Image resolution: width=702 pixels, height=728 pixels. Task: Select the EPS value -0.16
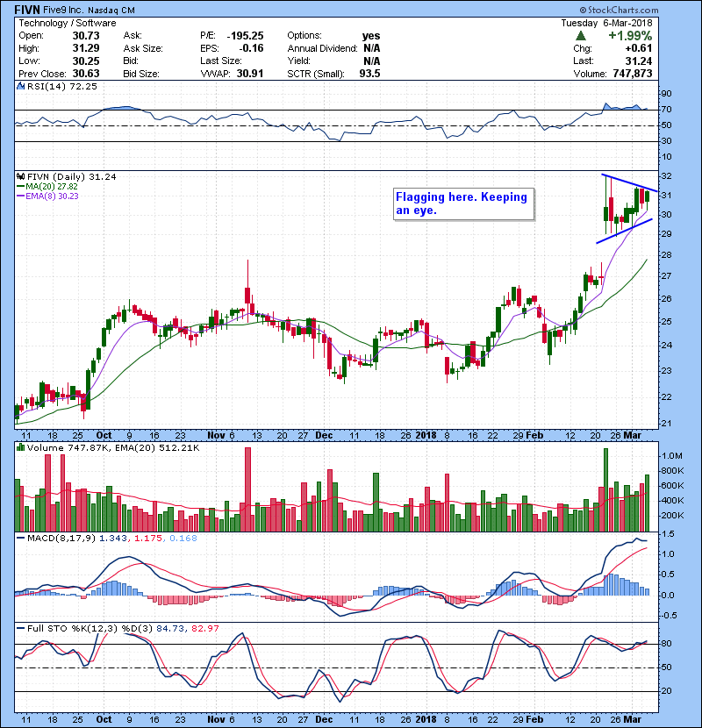(251, 48)
